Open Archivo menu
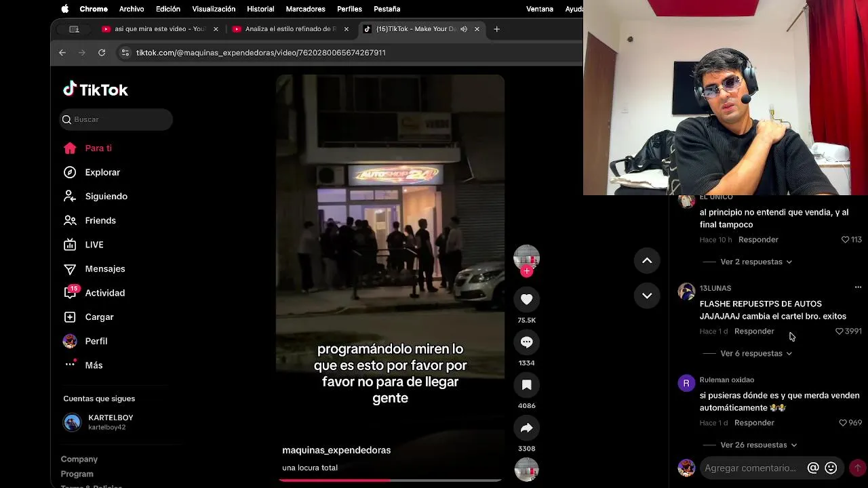 point(132,9)
